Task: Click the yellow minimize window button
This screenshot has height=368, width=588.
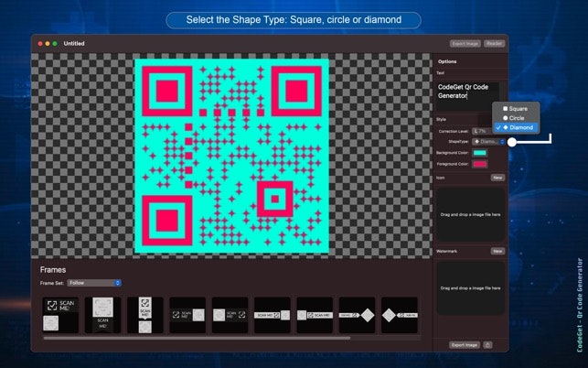Action: coord(48,44)
